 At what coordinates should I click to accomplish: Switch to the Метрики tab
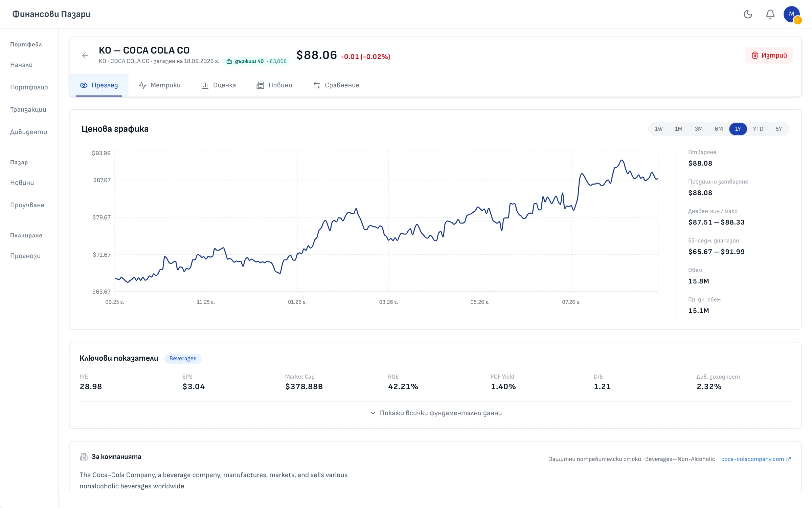point(160,85)
